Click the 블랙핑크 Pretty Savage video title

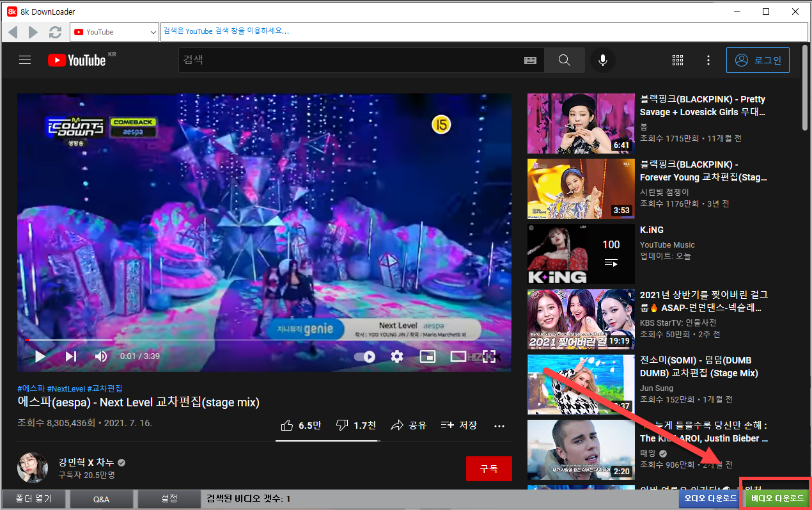(x=703, y=106)
